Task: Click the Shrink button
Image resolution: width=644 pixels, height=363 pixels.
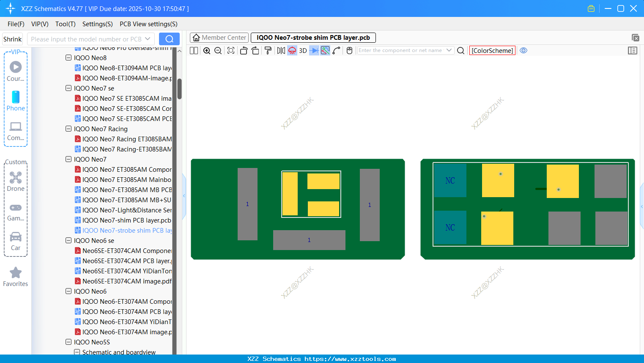Action: (12, 38)
